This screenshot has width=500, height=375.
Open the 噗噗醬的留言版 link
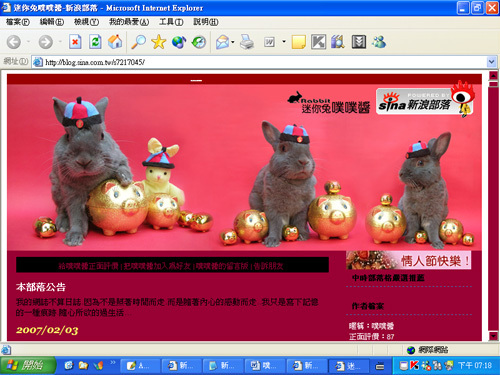(222, 266)
